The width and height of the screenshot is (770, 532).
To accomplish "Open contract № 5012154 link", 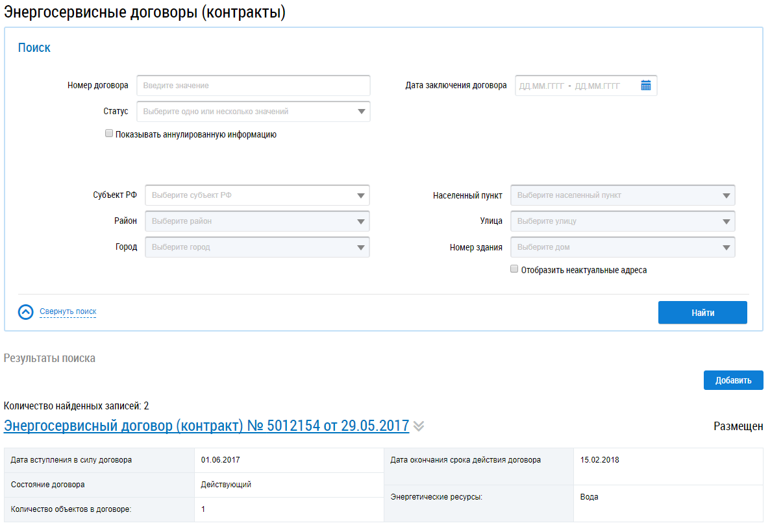I will 206,426.
